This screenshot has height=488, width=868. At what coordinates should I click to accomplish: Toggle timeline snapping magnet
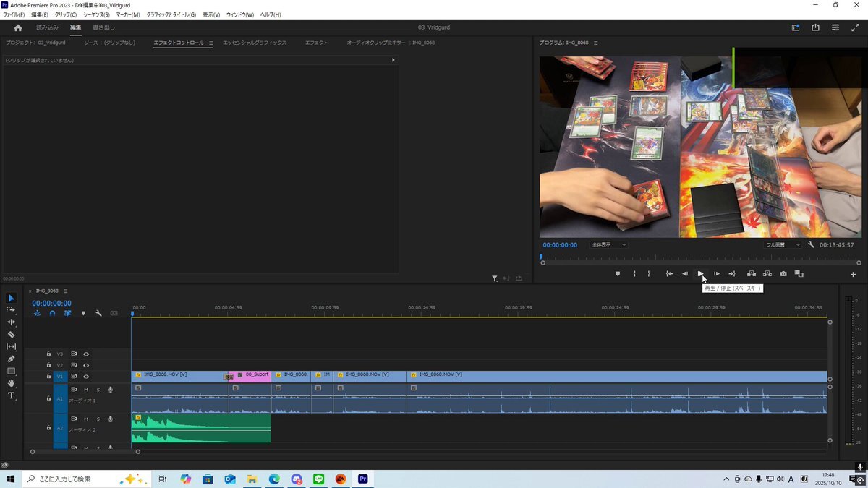(x=52, y=313)
